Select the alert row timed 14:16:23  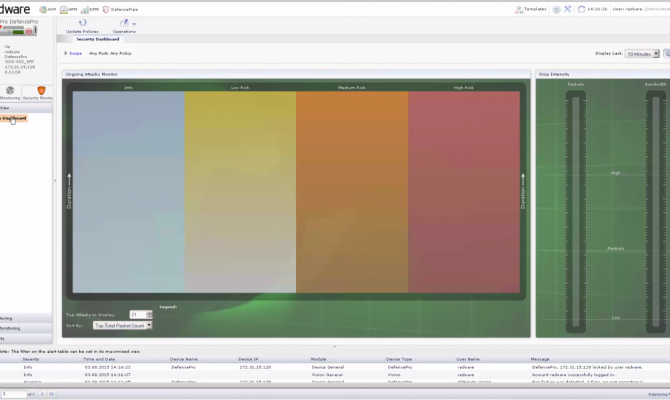point(335,367)
